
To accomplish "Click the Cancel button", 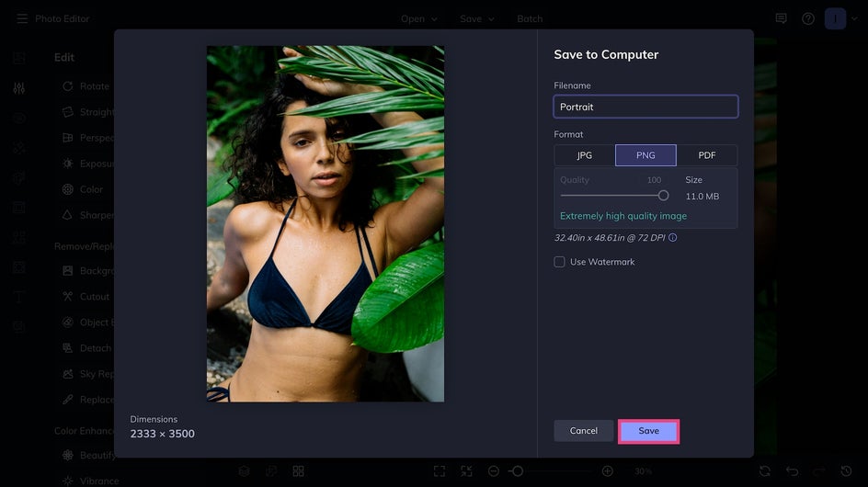I will [x=584, y=431].
